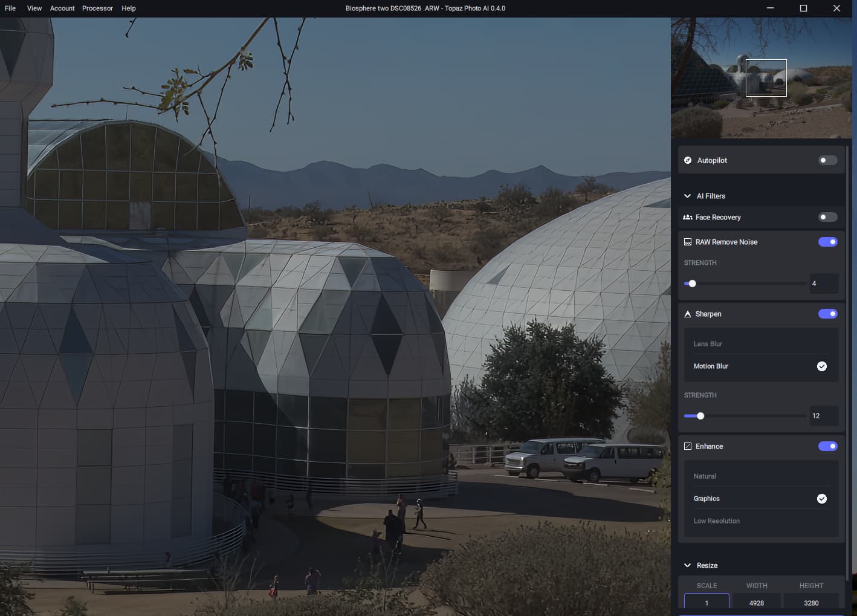Image resolution: width=857 pixels, height=616 pixels.
Task: Disable the RAW Remove Noise toggle
Action: pos(827,242)
